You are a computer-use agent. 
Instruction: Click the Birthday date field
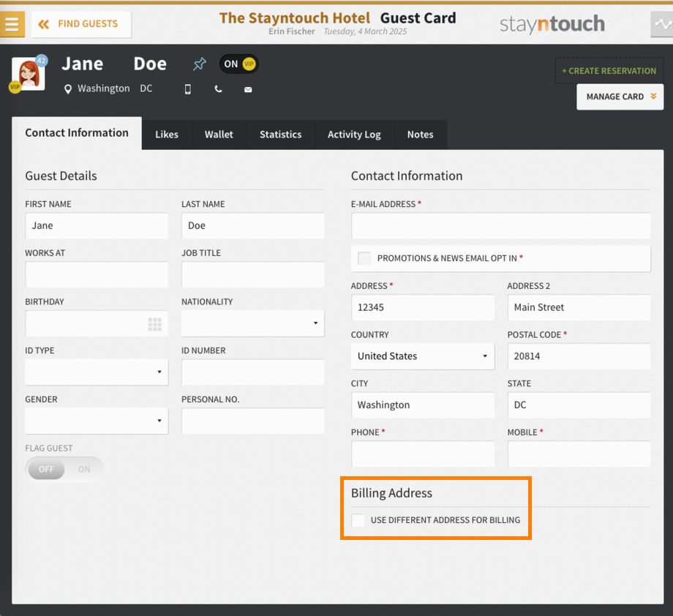coord(97,323)
